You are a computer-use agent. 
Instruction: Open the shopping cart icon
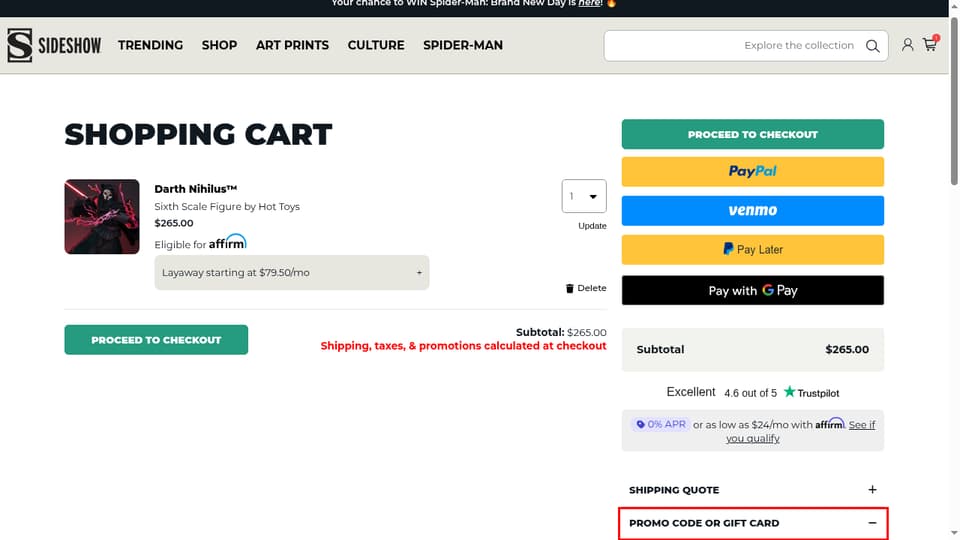[x=930, y=44]
